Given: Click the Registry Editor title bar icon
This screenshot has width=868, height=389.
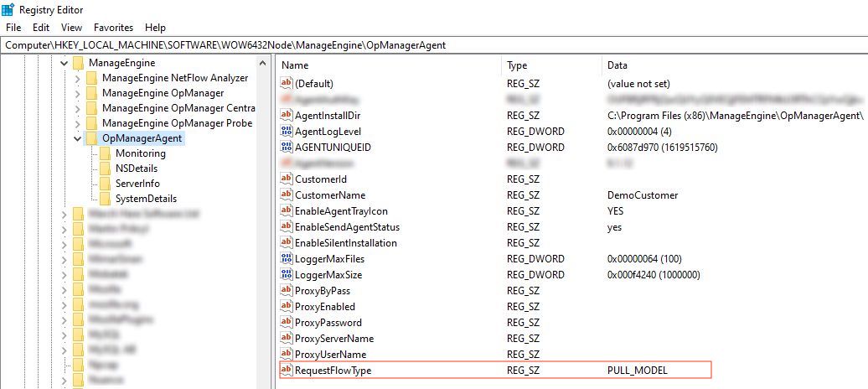Looking at the screenshot, I should (8, 9).
